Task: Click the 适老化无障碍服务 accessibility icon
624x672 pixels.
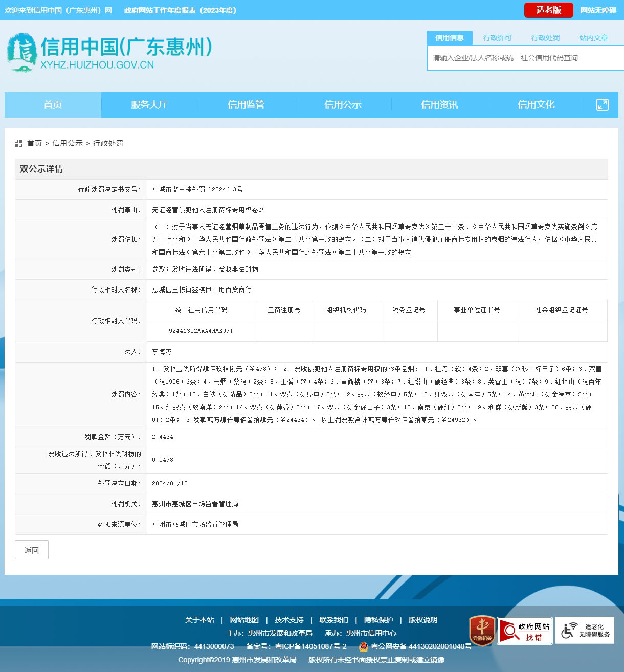Action: coord(585,631)
